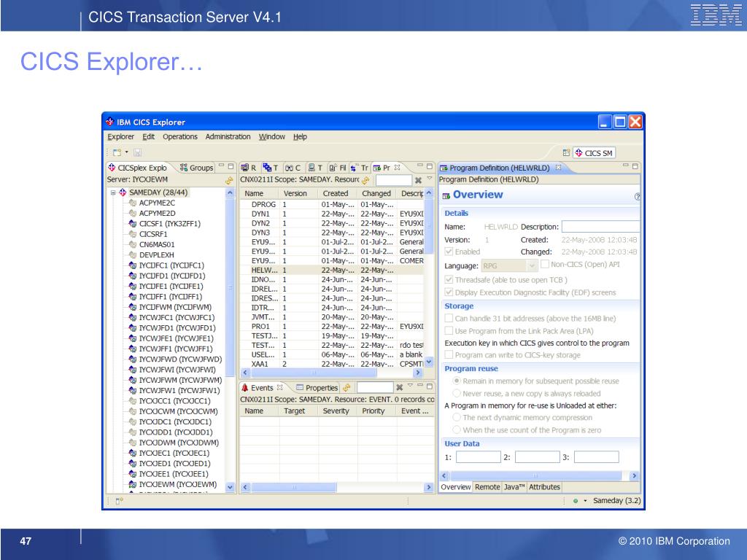Switch to the Groups tab
Image resolution: width=747 pixels, height=560 pixels.
coord(196,168)
